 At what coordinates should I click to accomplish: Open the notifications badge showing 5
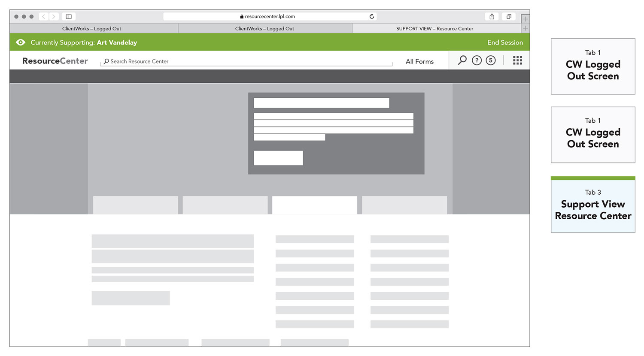click(x=491, y=60)
